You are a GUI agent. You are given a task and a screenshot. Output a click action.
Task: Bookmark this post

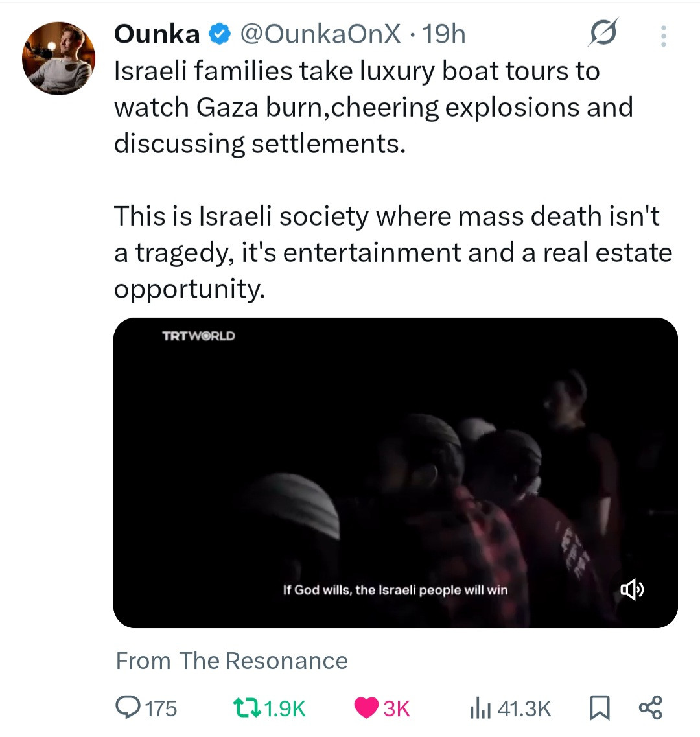600,708
